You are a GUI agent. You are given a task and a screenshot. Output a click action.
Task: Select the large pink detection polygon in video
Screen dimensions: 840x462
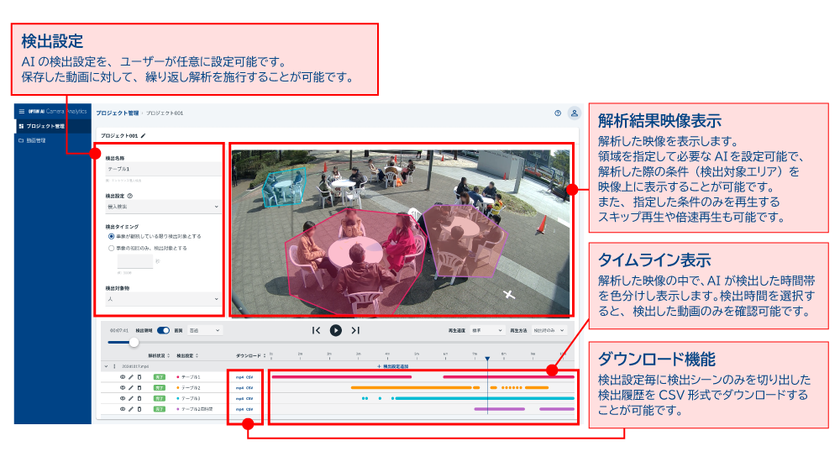coord(356,261)
